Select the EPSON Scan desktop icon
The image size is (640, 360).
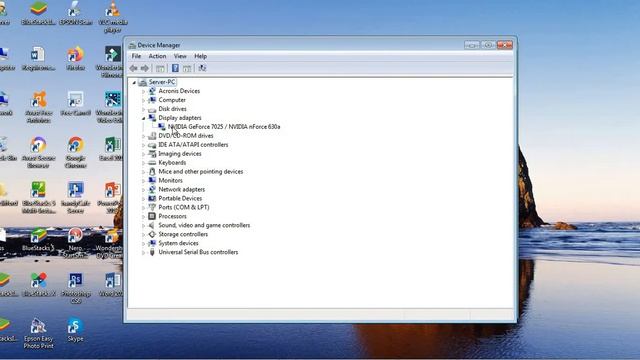point(76,13)
